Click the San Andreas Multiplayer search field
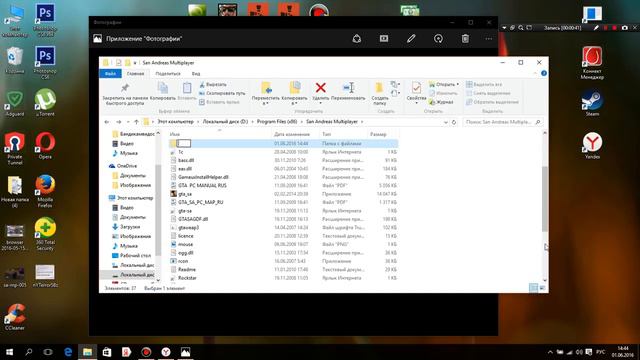Viewport: 640px width, 360px height. coord(502,122)
